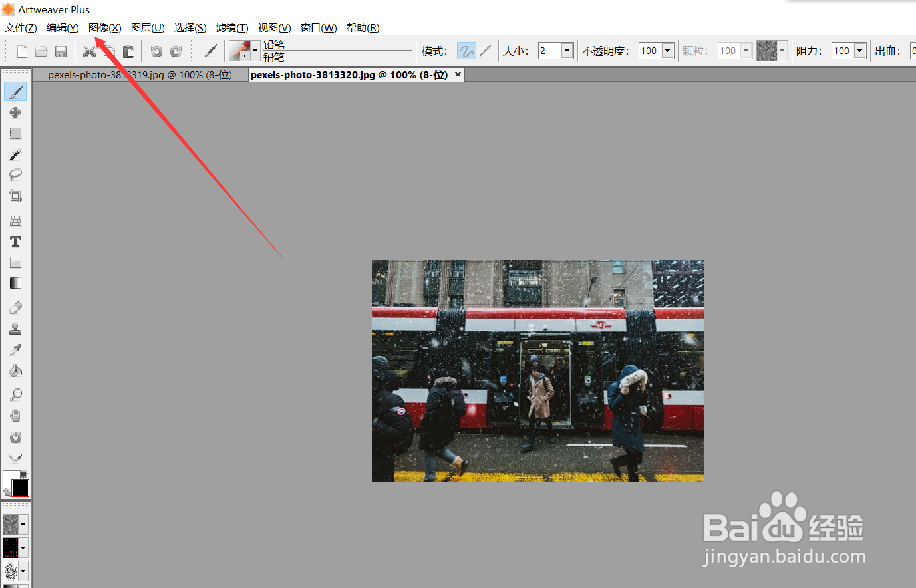The image size is (916, 588).
Task: Open the Edit menu (编辑)
Action: tap(63, 28)
